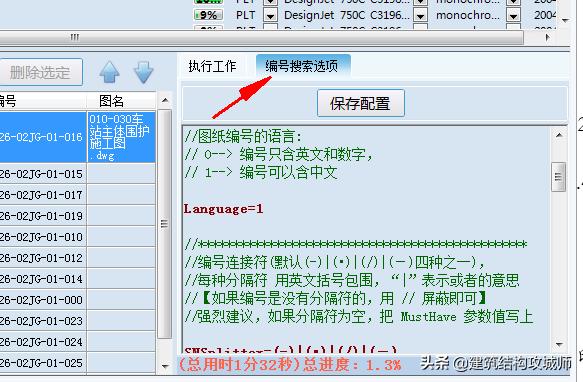
Task: Click the Language=1 line in the editor
Action: [223, 209]
